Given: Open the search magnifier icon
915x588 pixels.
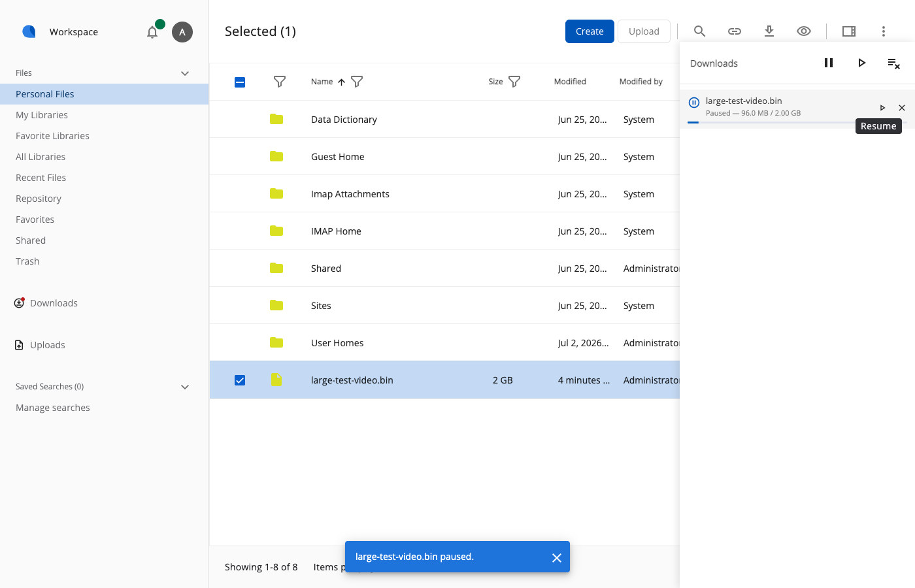Looking at the screenshot, I should (x=699, y=31).
